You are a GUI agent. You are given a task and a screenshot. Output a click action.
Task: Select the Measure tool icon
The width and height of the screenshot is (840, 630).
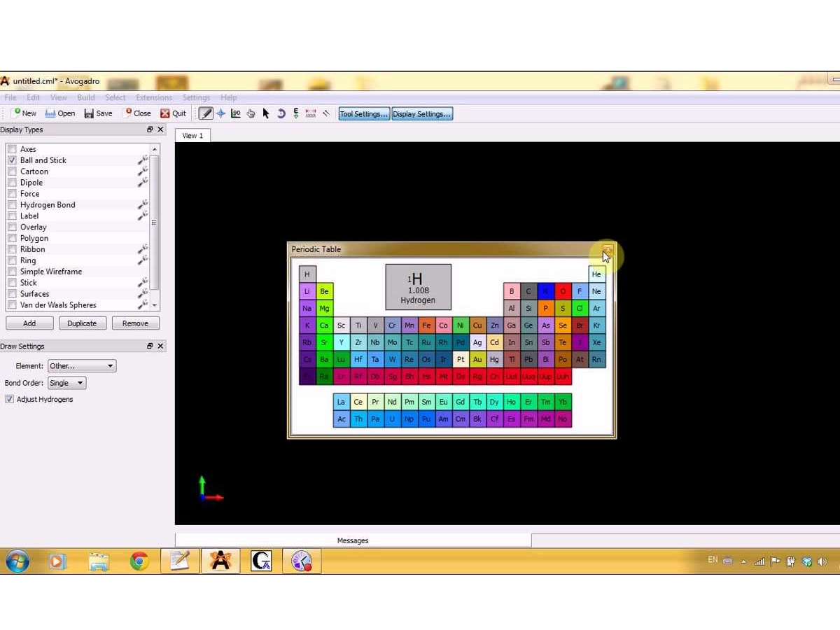(311, 113)
